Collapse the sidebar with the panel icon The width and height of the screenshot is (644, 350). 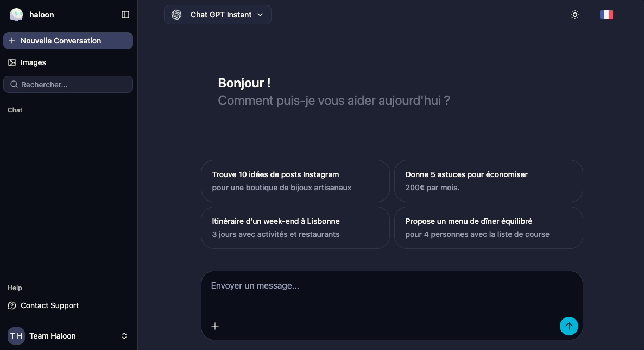pyautogui.click(x=125, y=15)
